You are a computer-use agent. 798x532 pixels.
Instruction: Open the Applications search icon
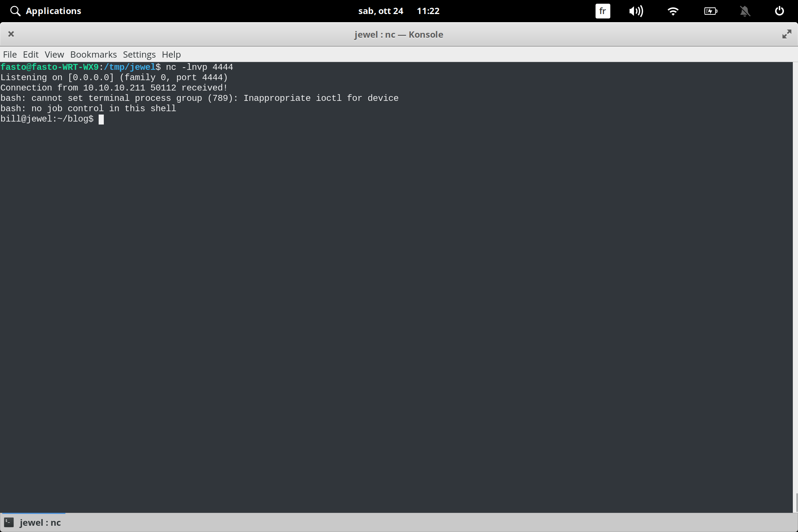pos(15,11)
